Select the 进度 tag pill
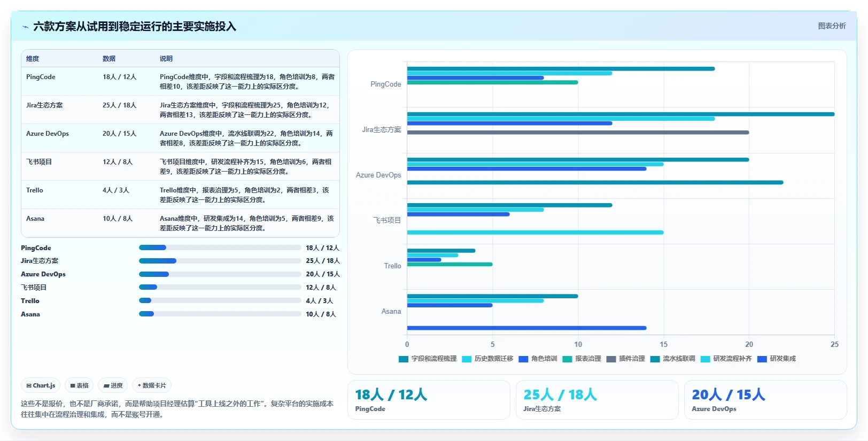Screen dimensions: 868x441 tap(113, 385)
